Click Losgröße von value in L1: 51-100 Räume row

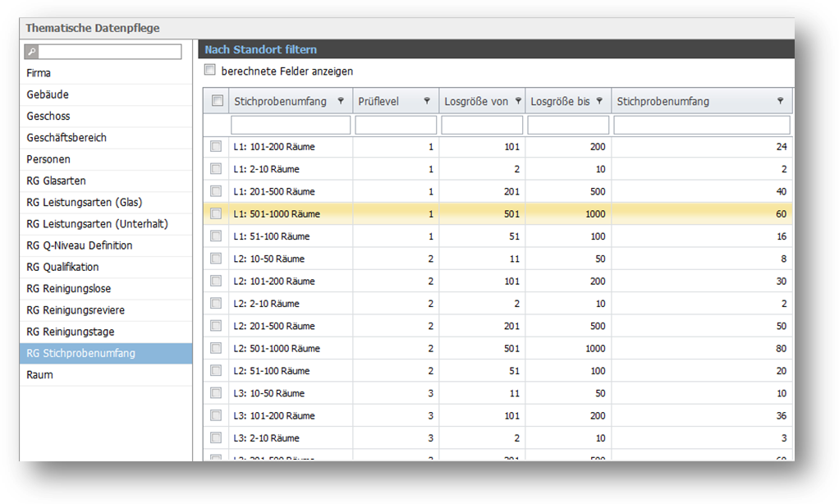coord(514,236)
